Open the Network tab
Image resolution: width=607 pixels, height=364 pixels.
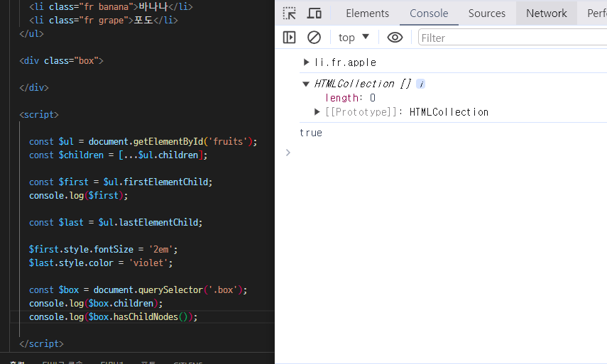pyautogui.click(x=546, y=13)
